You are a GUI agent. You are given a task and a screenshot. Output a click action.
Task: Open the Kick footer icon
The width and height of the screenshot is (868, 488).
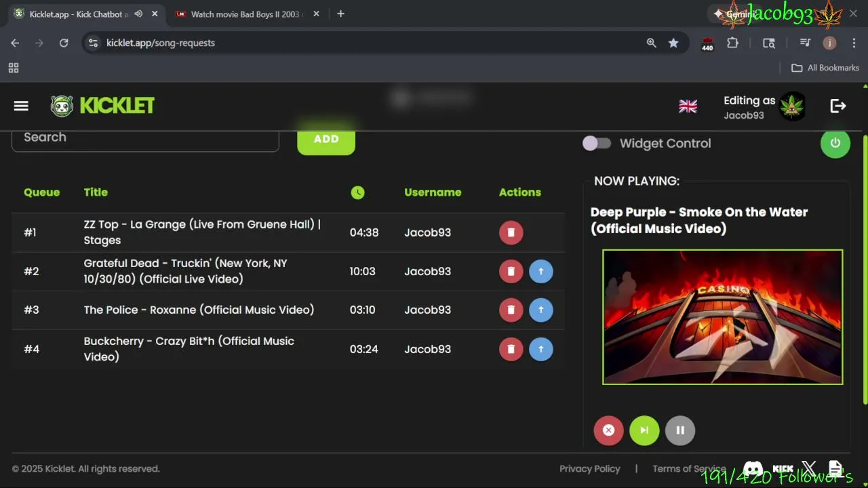coord(783,468)
